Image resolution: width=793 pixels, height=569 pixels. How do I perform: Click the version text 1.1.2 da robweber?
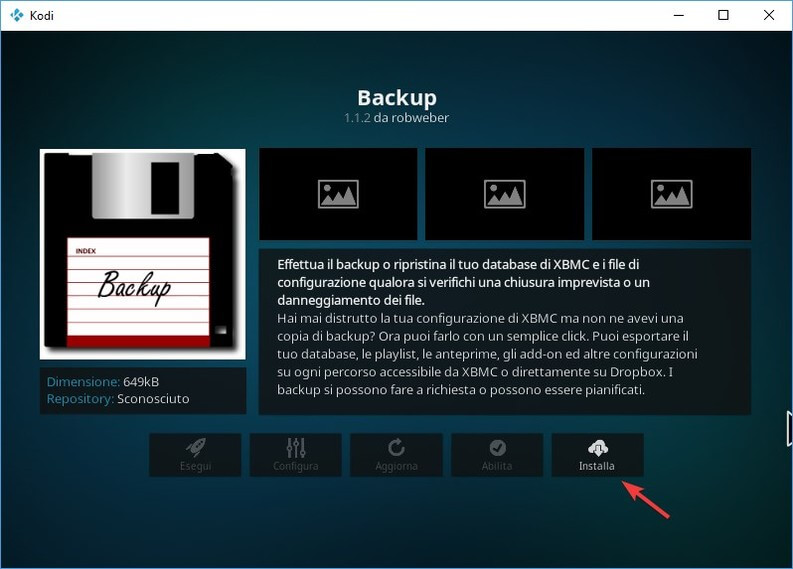point(396,118)
